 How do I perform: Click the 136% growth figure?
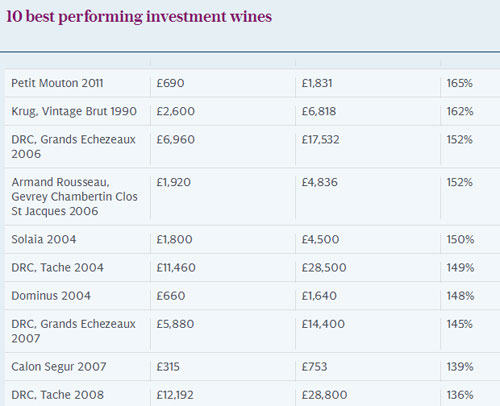pyautogui.click(x=460, y=395)
